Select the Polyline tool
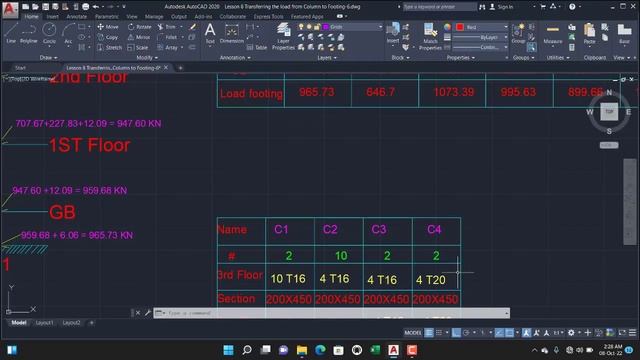Image resolution: width=640 pixels, height=360 pixels. 29,33
